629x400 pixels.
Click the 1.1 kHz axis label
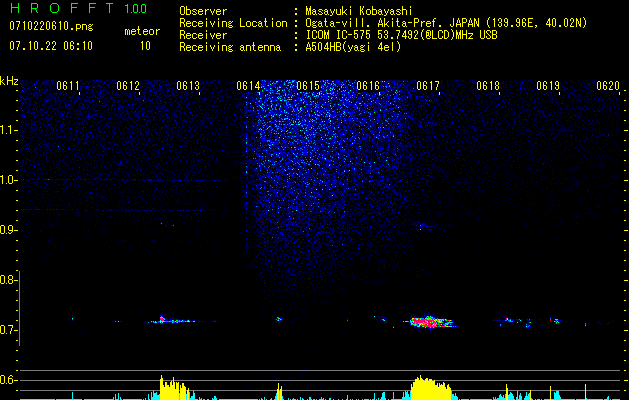pos(8,130)
